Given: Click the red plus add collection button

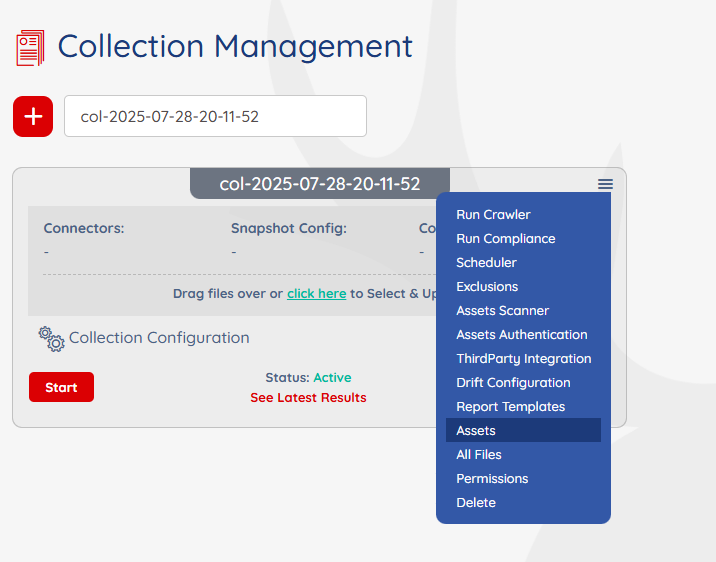Looking at the screenshot, I should click(x=33, y=116).
